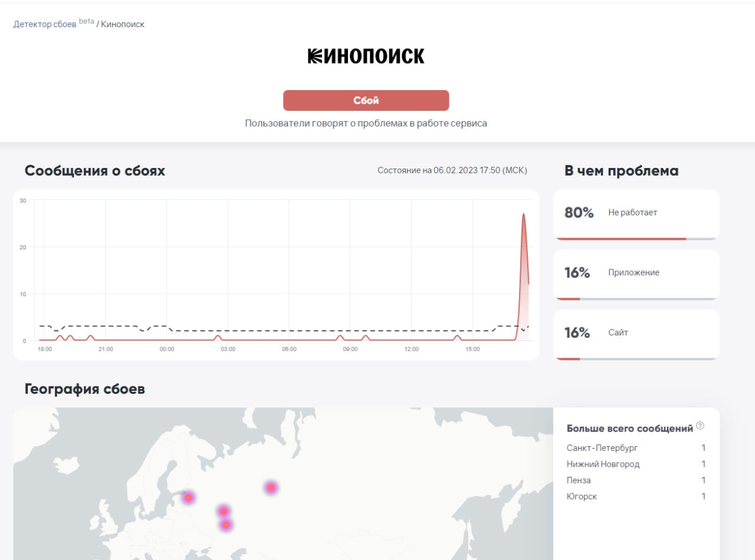
Task: Click the 18:00 label on chart axis
Action: (x=45, y=349)
